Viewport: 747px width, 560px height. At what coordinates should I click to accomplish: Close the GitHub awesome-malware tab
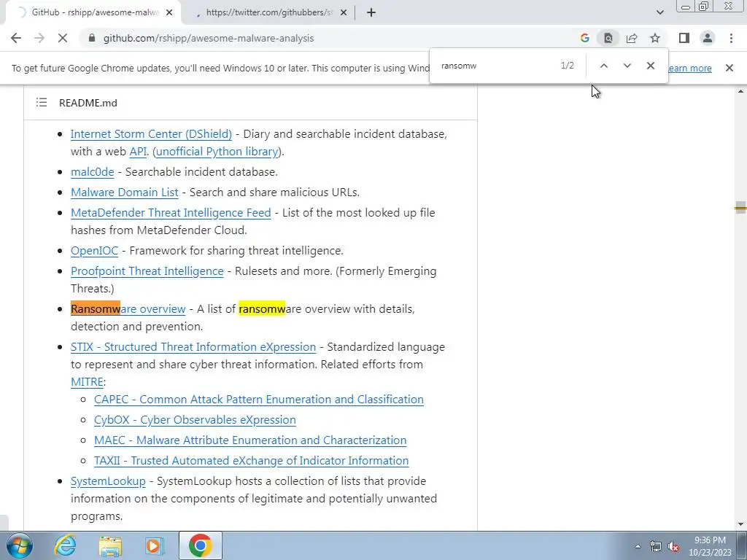(169, 13)
